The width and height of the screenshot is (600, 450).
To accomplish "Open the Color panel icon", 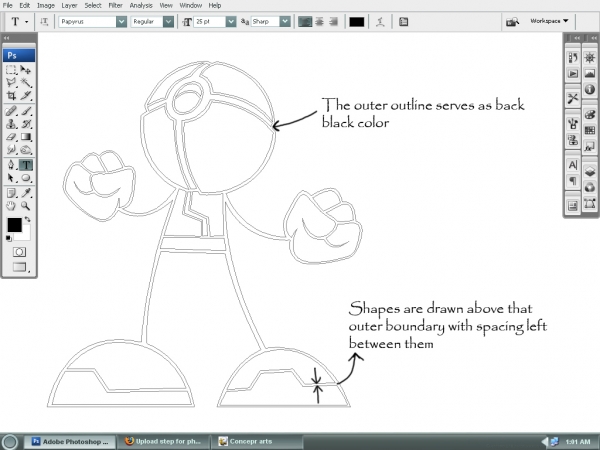I will click(x=590, y=114).
